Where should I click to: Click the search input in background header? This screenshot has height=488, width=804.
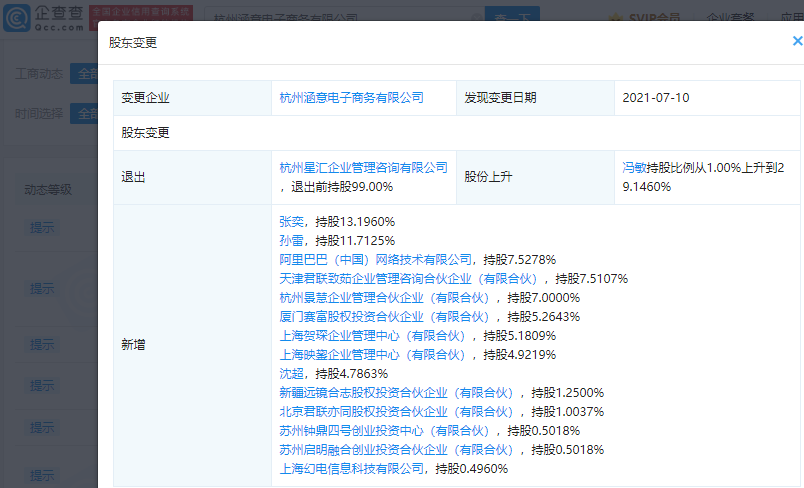click(344, 15)
